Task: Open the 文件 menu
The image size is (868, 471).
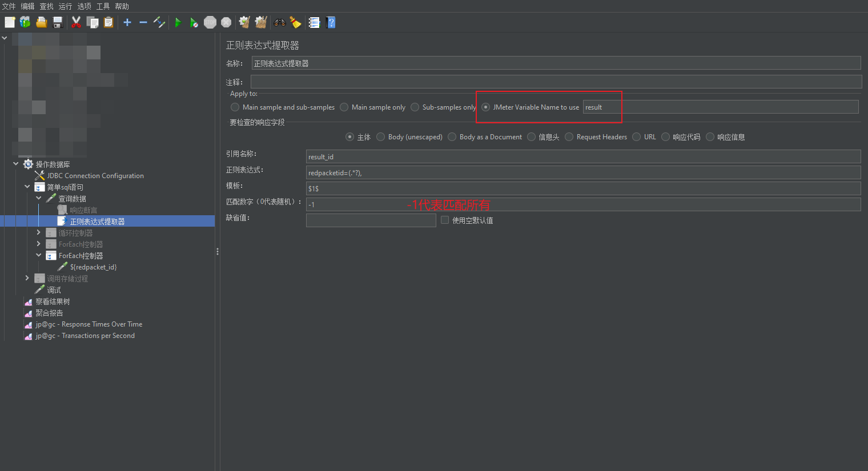Action: point(9,6)
